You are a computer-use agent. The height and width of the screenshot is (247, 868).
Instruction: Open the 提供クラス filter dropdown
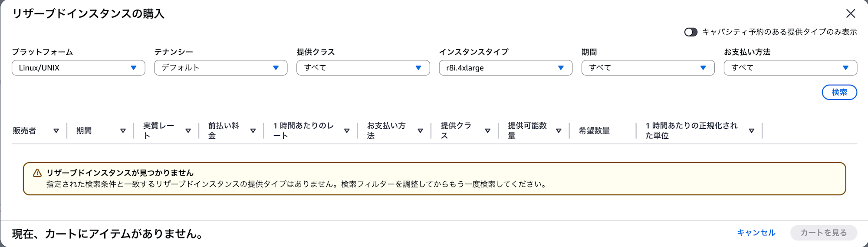click(x=363, y=68)
